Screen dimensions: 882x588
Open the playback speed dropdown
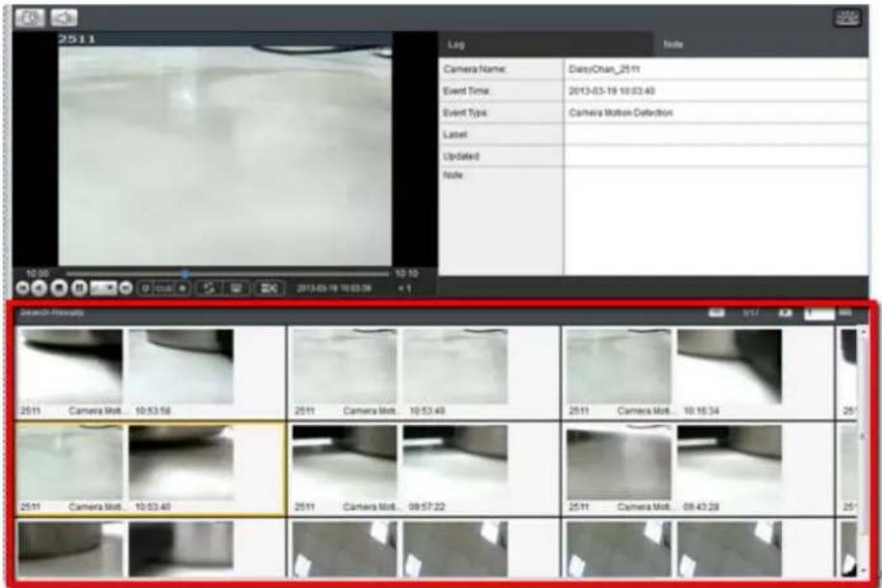tap(104, 288)
